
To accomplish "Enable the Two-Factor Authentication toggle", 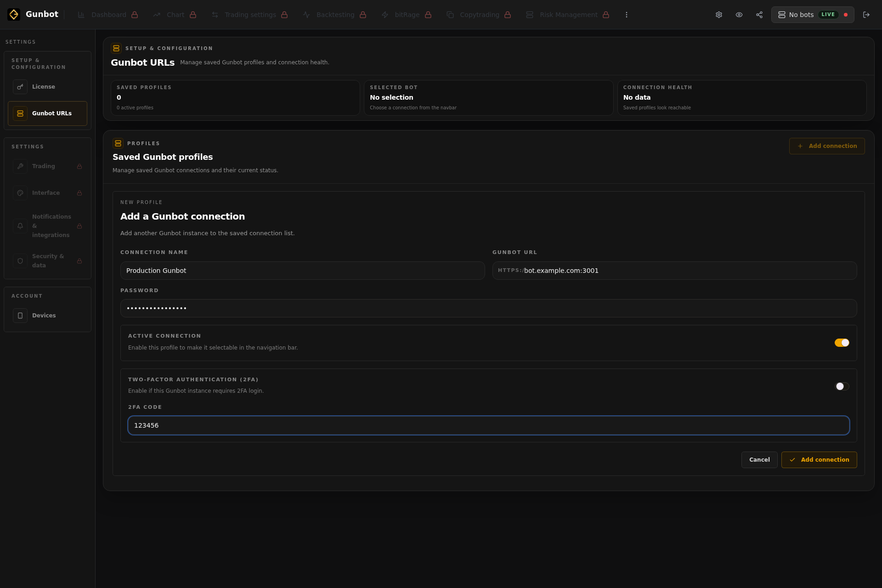I will point(842,386).
